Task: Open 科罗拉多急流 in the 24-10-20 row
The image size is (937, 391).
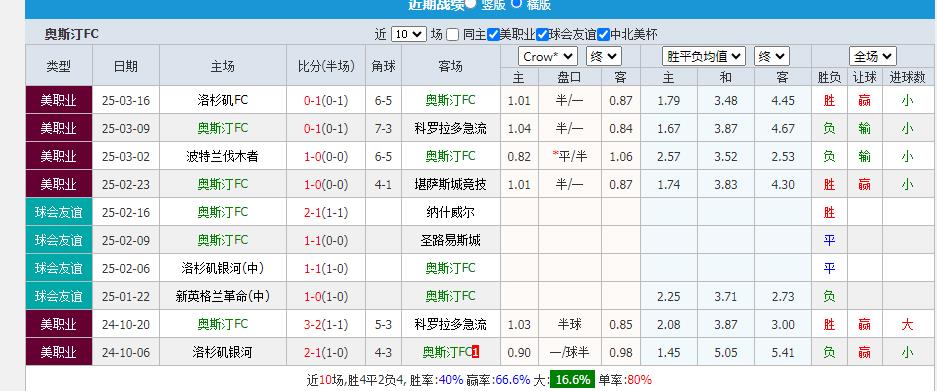Action: click(450, 325)
